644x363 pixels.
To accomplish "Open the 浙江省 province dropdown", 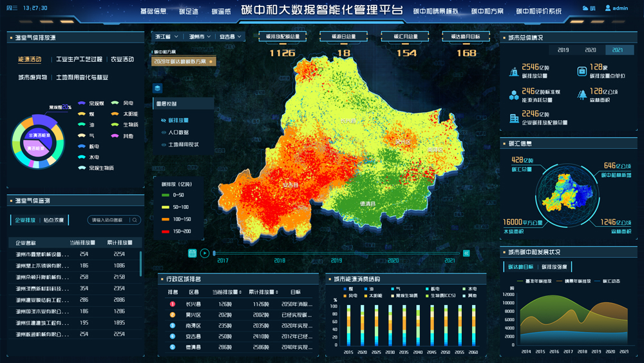I will point(166,37).
